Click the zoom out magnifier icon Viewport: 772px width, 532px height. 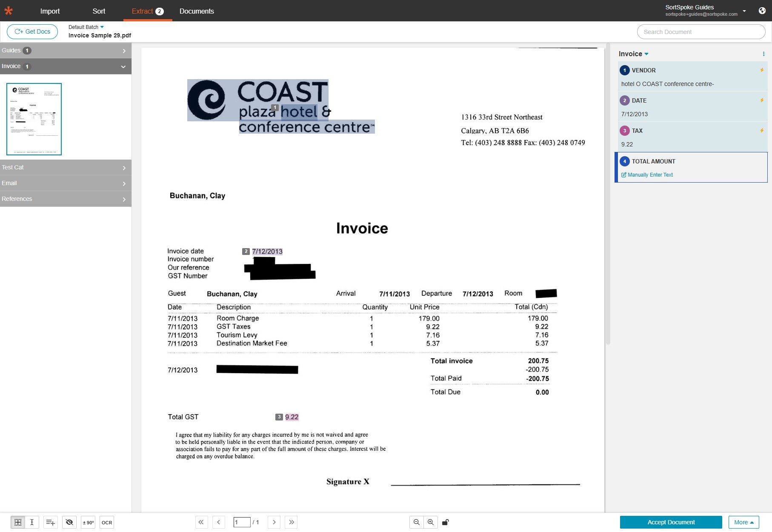(x=417, y=522)
